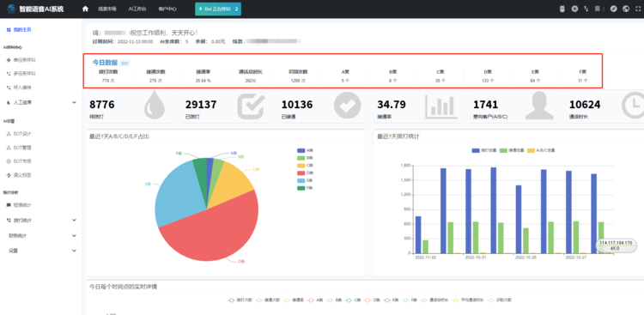The image size is (644, 315).
Task: Open 单任务呼叫 in the sidebar
Action: (21, 60)
